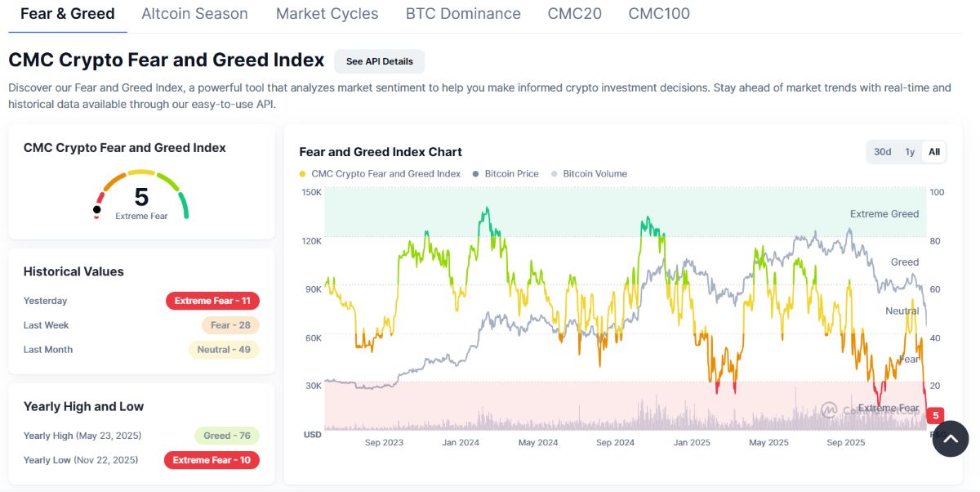
Task: Click the Fear and Greed gauge dial
Action: (141, 196)
